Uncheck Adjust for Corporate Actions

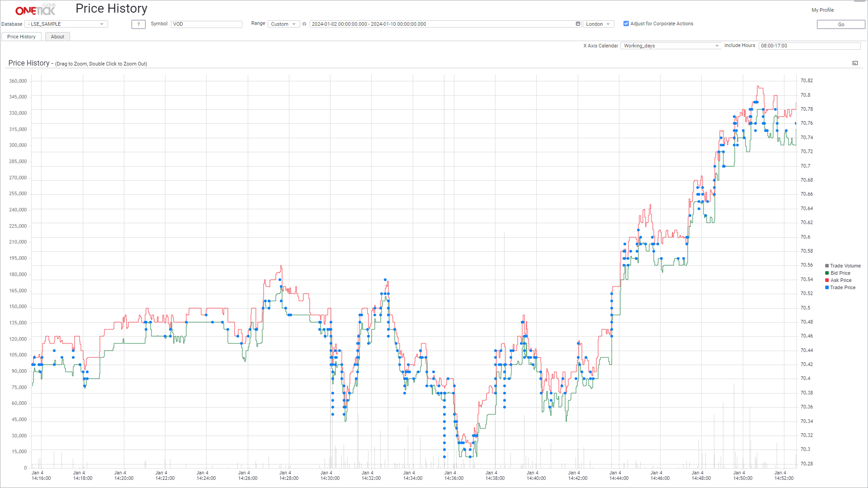626,24
